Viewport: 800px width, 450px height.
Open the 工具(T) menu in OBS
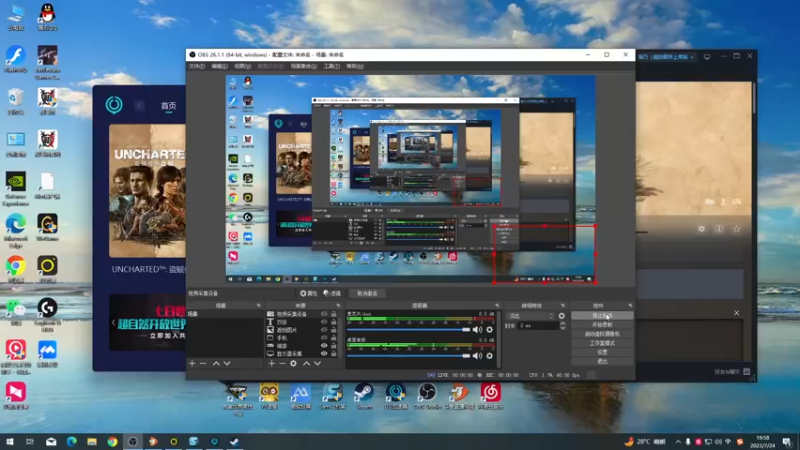332,66
